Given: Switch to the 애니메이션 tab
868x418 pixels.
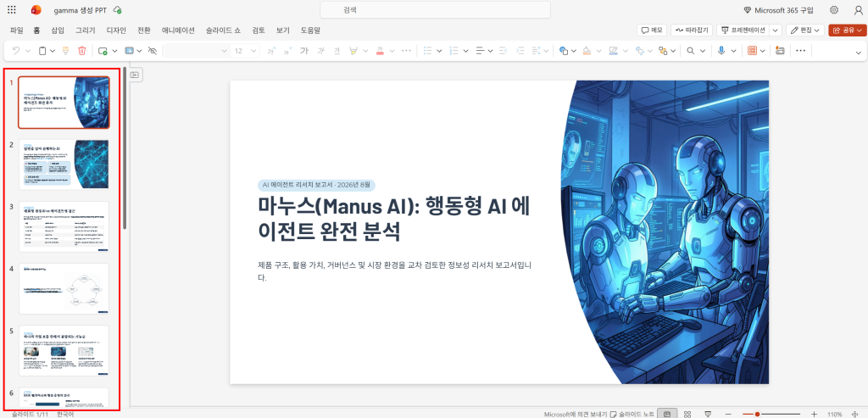Looking at the screenshot, I should click(x=178, y=31).
